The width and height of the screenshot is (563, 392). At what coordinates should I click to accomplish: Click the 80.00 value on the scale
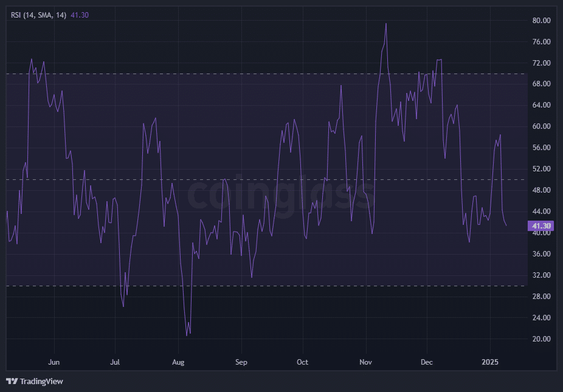click(x=541, y=21)
